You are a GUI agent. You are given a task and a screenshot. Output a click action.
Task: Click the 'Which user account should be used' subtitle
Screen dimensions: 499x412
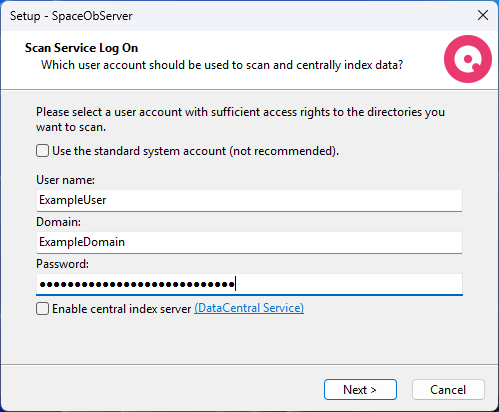[222, 65]
